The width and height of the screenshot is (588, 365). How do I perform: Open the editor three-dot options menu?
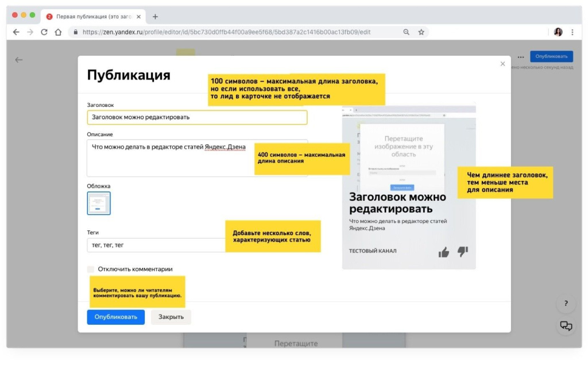(521, 57)
